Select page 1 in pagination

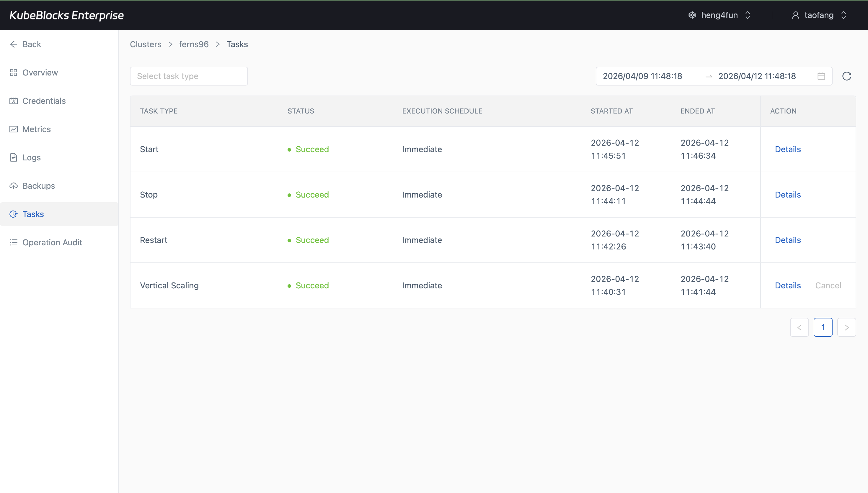pyautogui.click(x=823, y=327)
